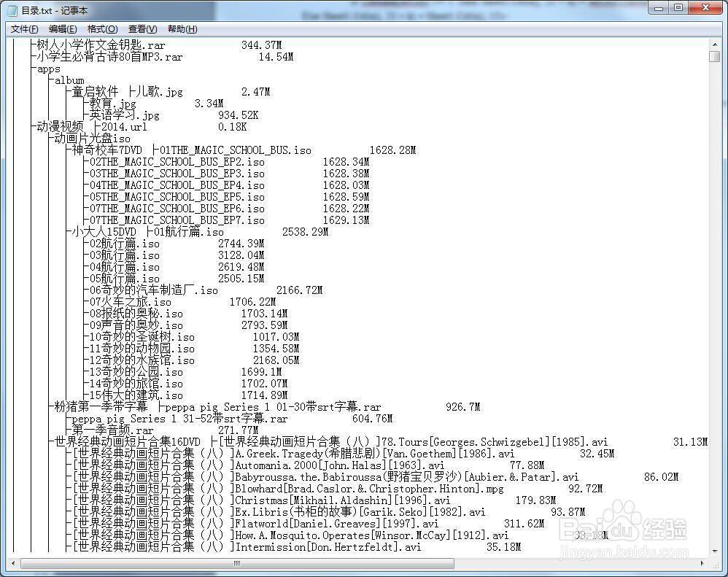The width and height of the screenshot is (728, 577).
Task: Click 04THE_MAGIC_SCHOOL_BUS_EP4.iso text
Action: (177, 185)
